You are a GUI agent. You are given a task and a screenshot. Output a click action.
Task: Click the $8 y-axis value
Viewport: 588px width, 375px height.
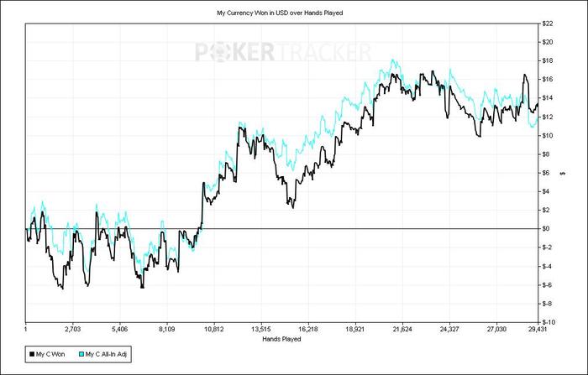(x=546, y=154)
